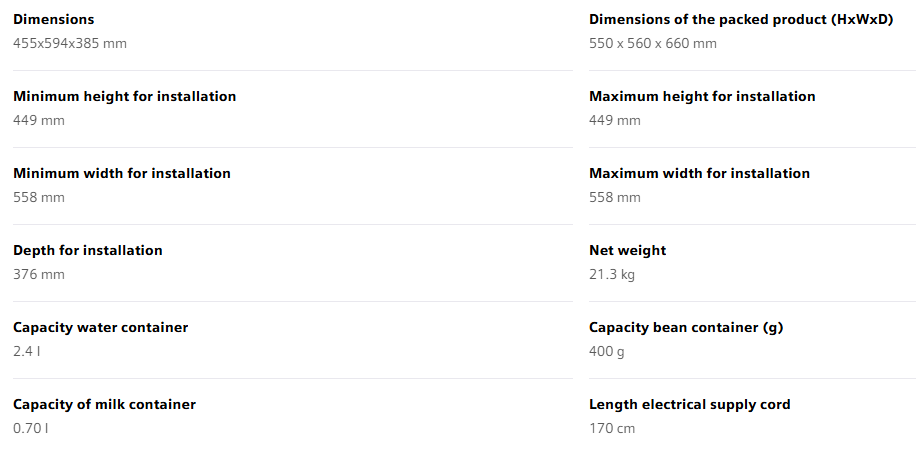Click the Capacity of milk container label
Viewport: 916px width, 464px height.
pyautogui.click(x=105, y=405)
